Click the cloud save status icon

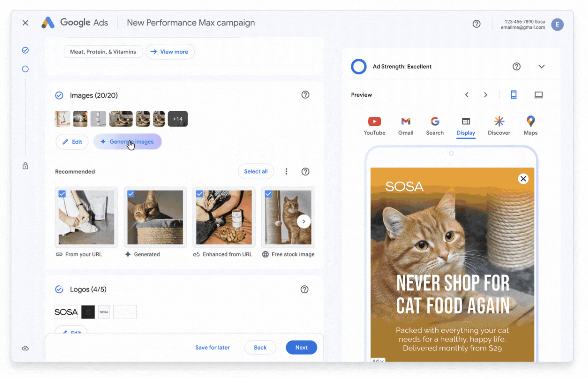coord(25,348)
